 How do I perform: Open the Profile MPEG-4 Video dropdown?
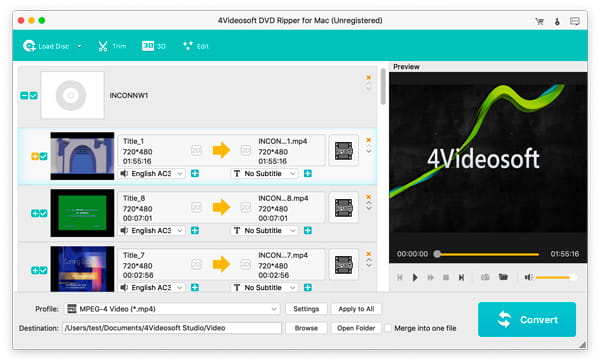pos(172,309)
